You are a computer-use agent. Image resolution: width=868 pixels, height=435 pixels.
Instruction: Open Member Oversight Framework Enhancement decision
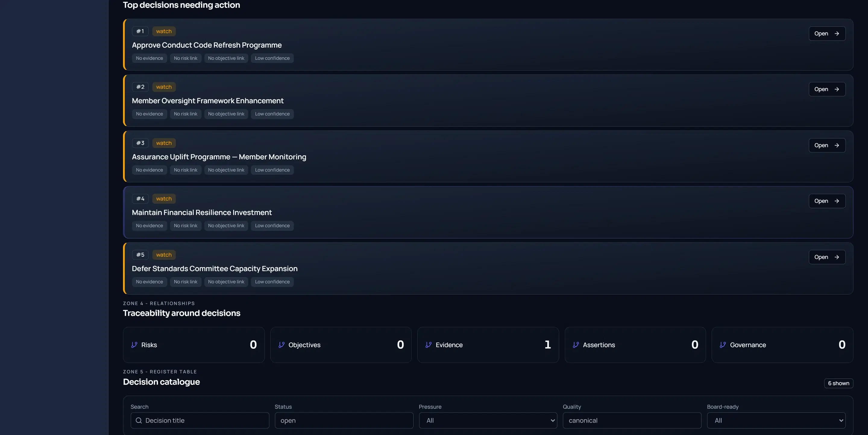tap(827, 89)
